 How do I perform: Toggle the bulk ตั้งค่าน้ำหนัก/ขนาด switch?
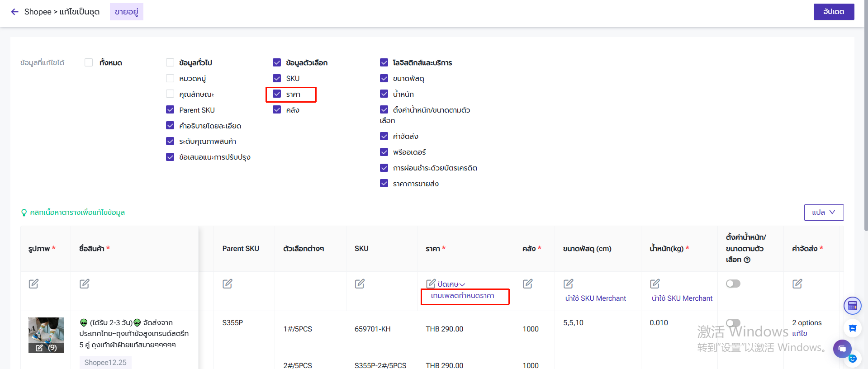coord(733,284)
